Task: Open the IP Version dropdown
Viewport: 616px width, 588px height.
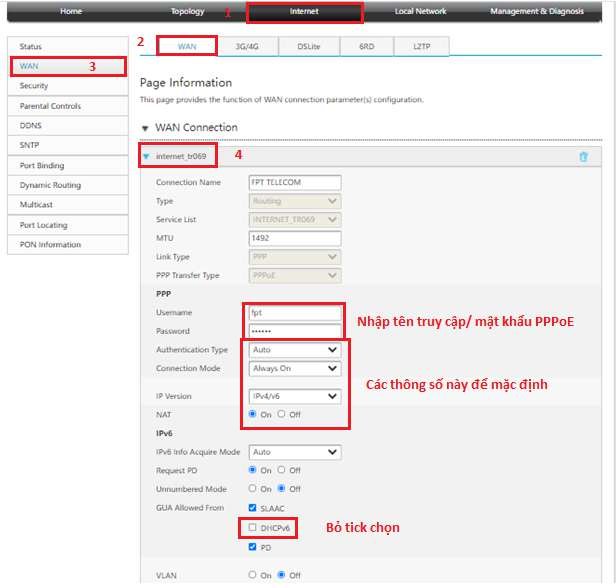Action: (295, 396)
